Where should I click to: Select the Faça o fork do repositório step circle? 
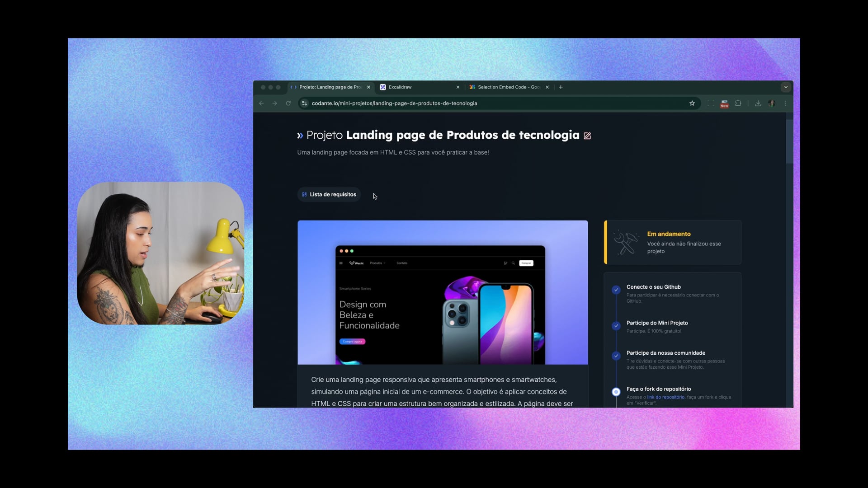tap(616, 392)
